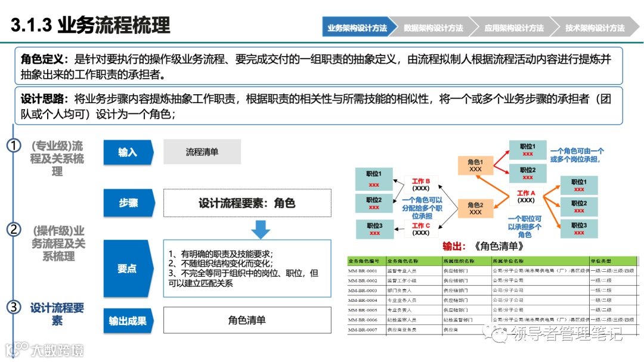Click the 所属组织名称 column header
The width and height of the screenshot is (644, 362).
[x=466, y=261]
